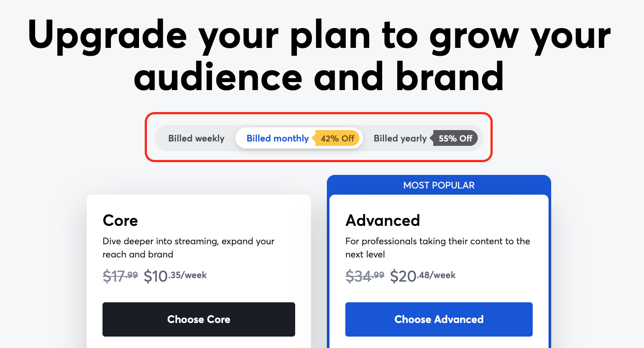Click the MOST POPULAR banner

439,185
